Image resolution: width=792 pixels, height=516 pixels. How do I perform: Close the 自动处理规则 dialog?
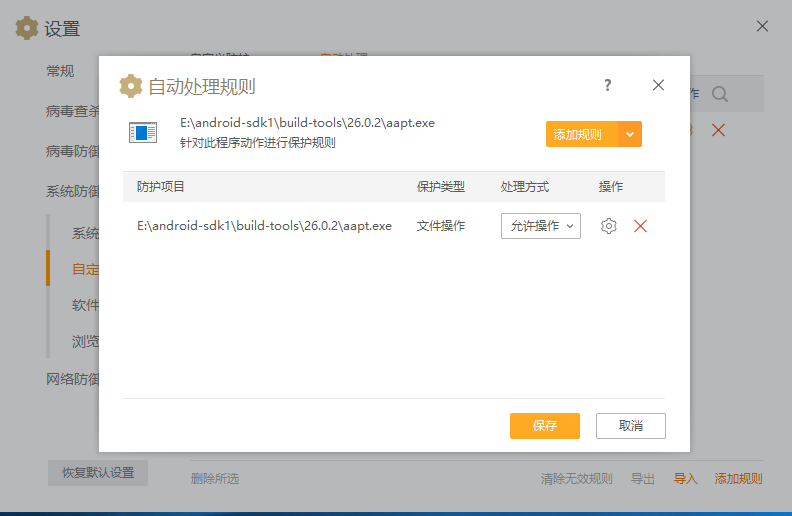(x=658, y=86)
